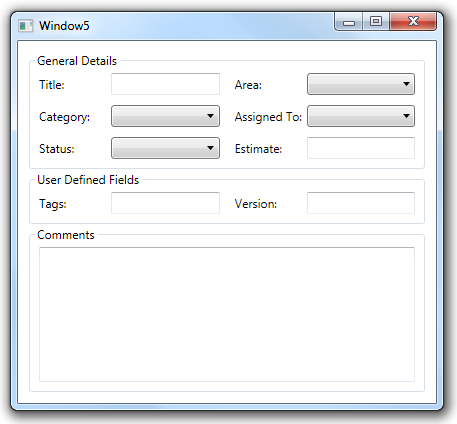Click the Comments group header label
457x424 pixels.
[66, 235]
